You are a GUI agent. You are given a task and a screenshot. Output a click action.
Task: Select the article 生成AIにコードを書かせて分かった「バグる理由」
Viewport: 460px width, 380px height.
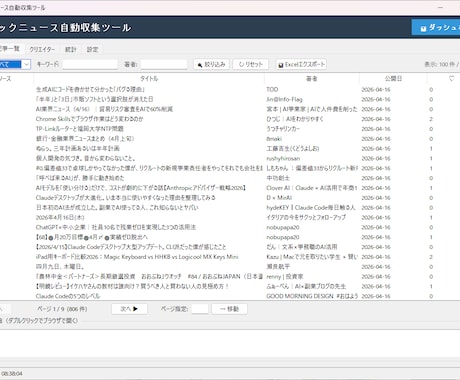[90, 89]
